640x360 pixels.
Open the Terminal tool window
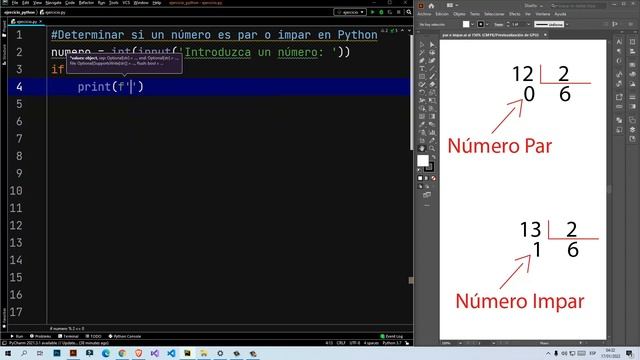tap(68, 336)
